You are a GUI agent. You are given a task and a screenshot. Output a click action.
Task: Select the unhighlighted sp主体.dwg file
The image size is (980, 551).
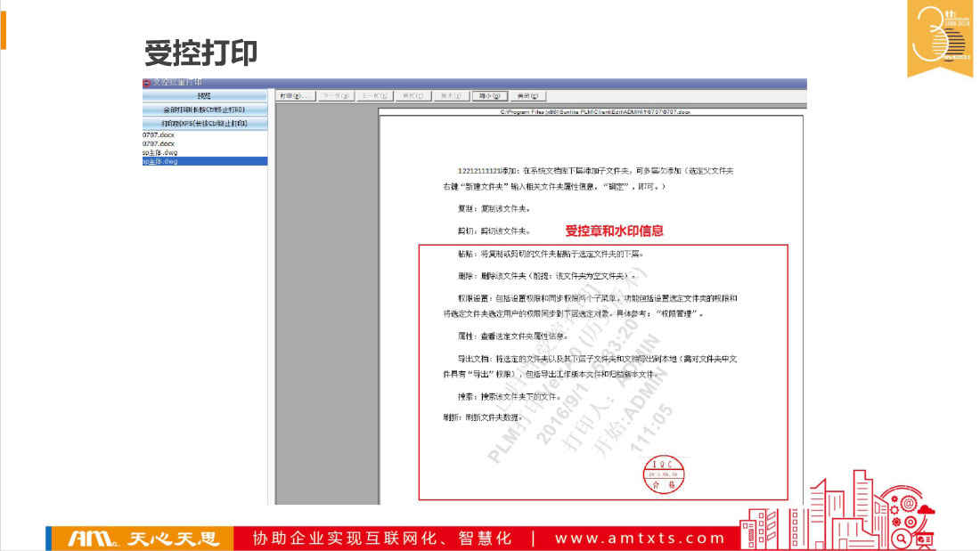(x=160, y=152)
